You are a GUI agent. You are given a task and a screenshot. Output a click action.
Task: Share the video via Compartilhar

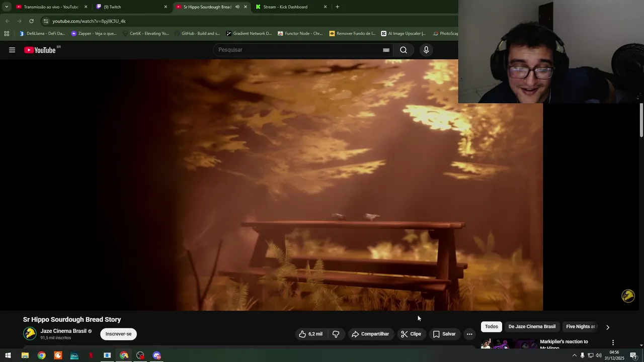click(370, 334)
